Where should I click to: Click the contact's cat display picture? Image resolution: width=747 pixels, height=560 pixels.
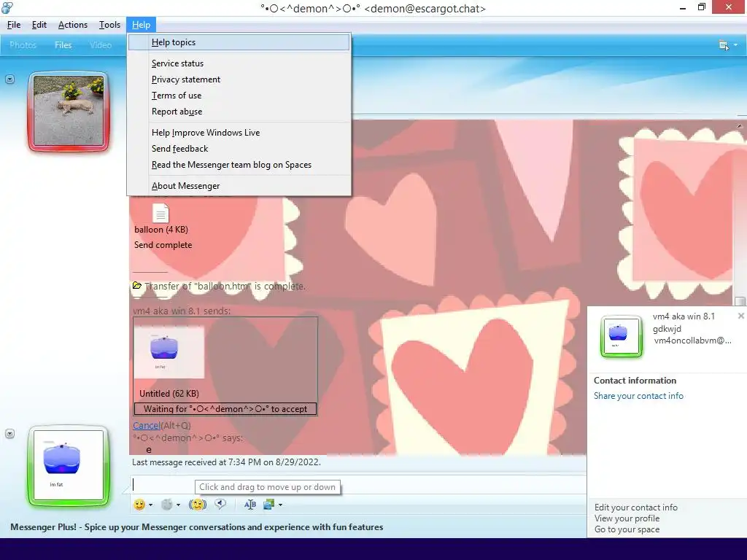click(69, 111)
